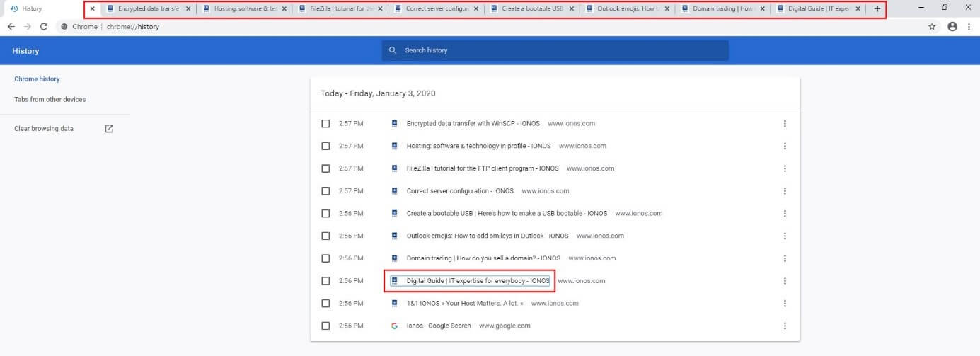The image size is (980, 356).
Task: Open Chrome's three-dot main menu
Action: [968, 26]
